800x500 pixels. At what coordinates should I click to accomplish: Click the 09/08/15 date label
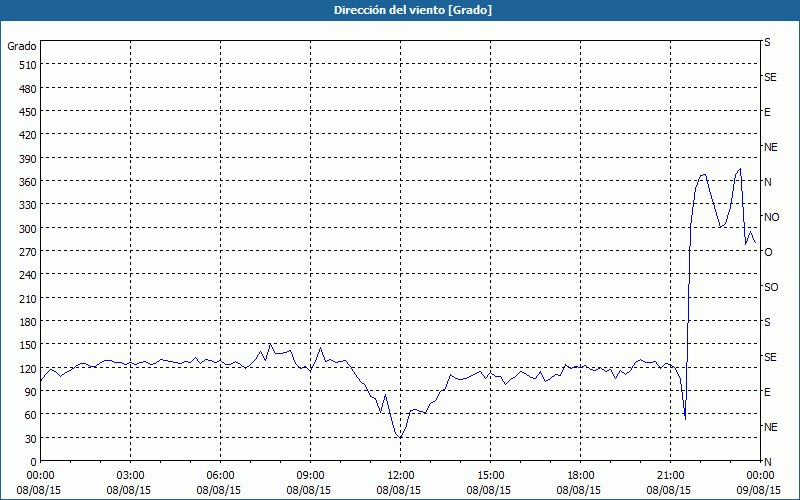pos(759,490)
